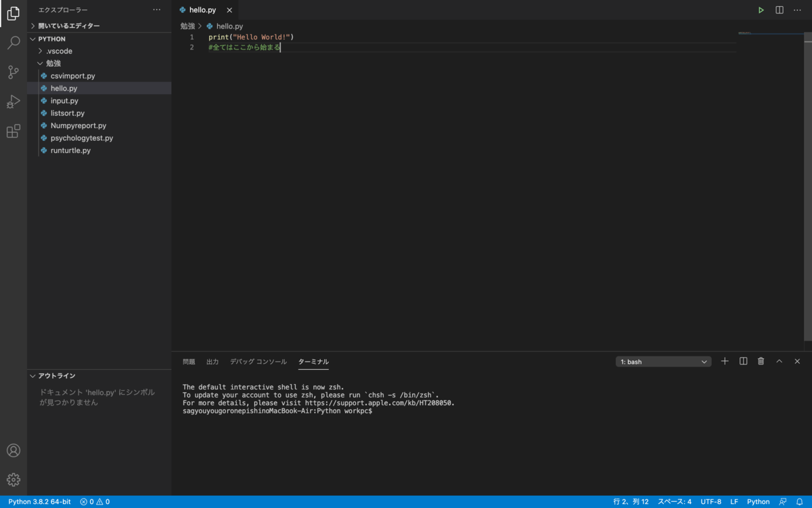Open the Source Control view
Viewport: 812px width, 508px height.
tap(13, 72)
